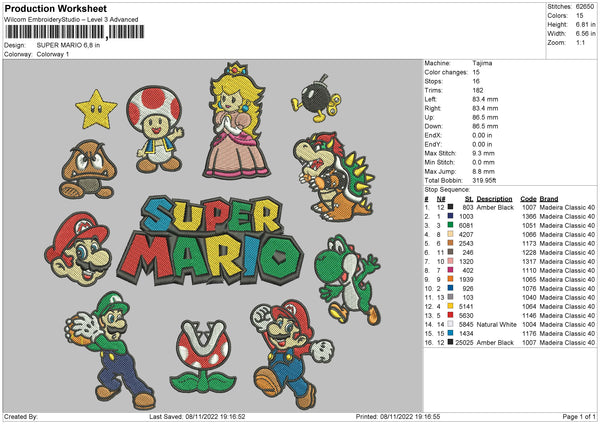
Task: Select design name 'SUPER MARIO 6,8 in'
Action: pyautogui.click(x=68, y=45)
